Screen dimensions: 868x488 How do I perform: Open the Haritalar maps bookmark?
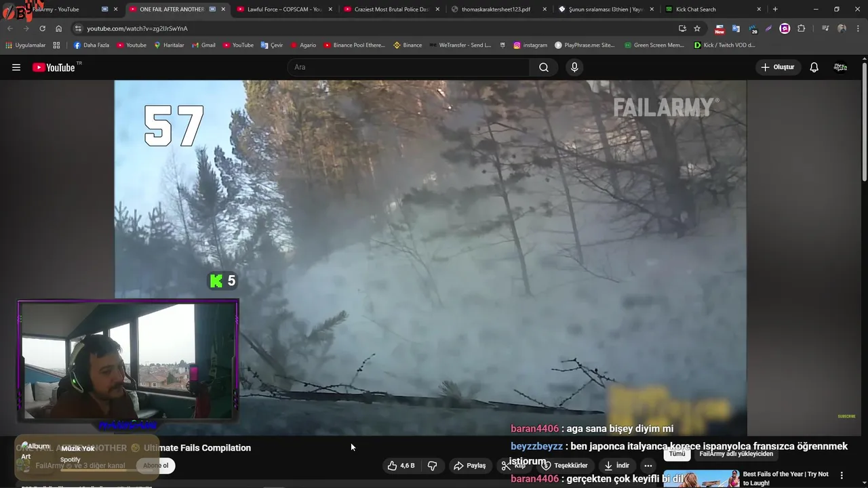169,45
